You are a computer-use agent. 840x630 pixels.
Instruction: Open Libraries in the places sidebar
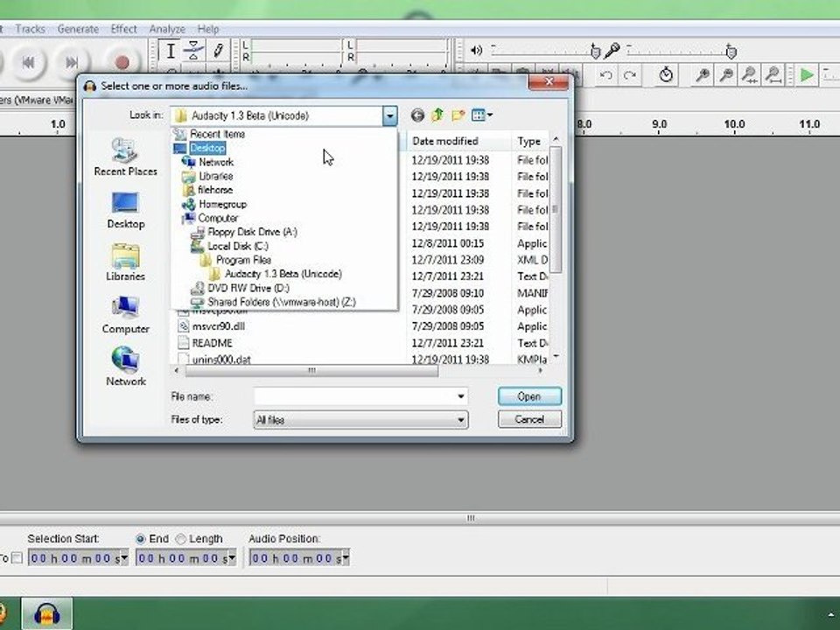click(x=125, y=262)
